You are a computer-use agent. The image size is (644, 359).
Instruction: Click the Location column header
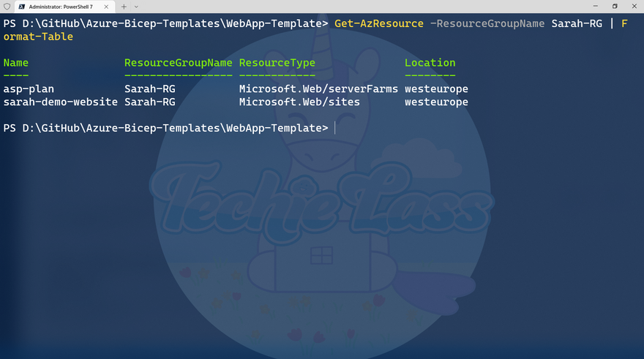(430, 63)
